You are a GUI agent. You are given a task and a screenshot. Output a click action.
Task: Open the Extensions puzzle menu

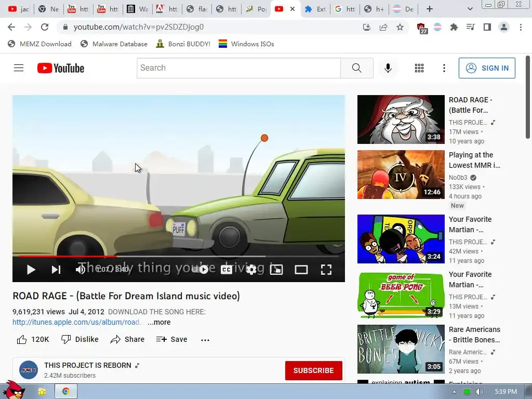[454, 27]
